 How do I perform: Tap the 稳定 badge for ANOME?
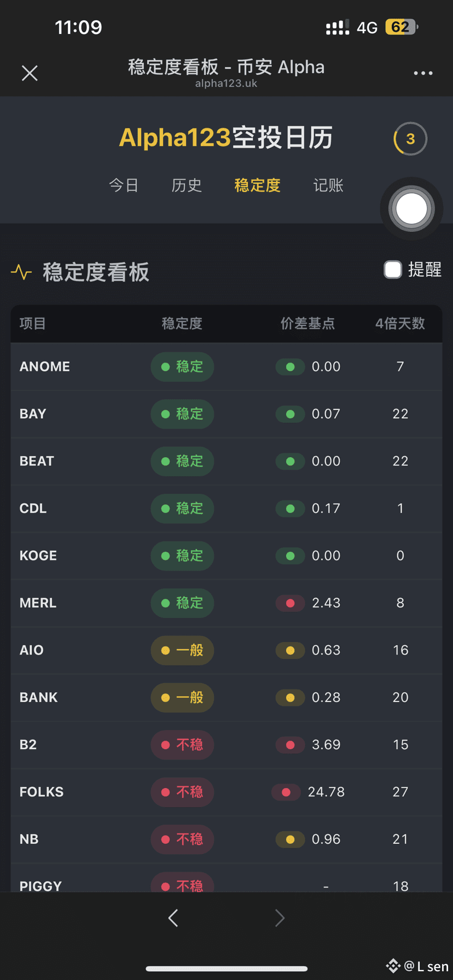pyautogui.click(x=182, y=366)
